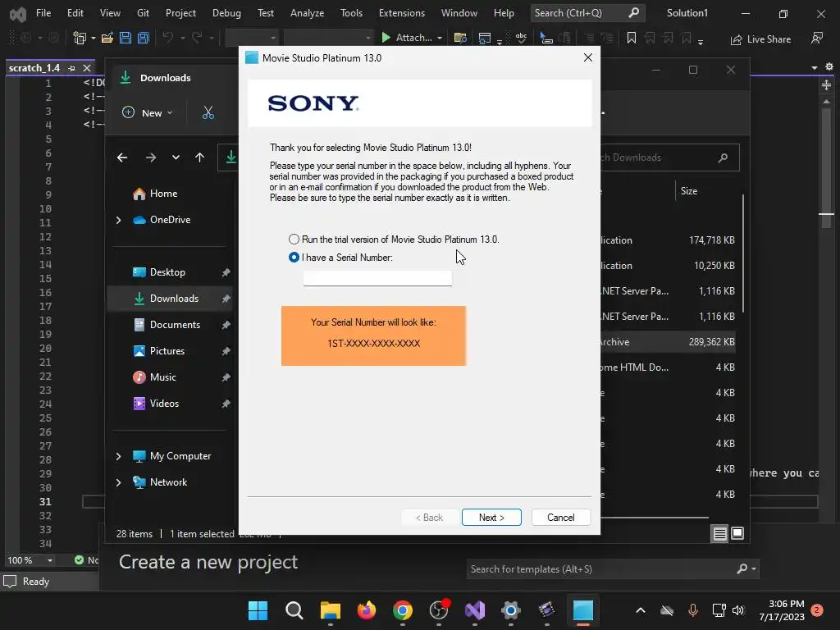
Task: Close the Movie Studio Platinum 13.0 dialog
Action: pos(587,58)
